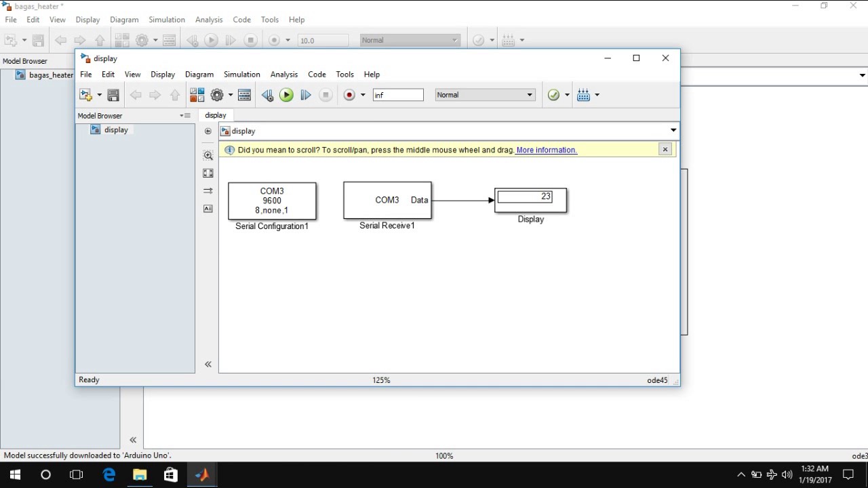The image size is (868, 488).
Task: Open the Model Explorer icon
Action: point(245,95)
